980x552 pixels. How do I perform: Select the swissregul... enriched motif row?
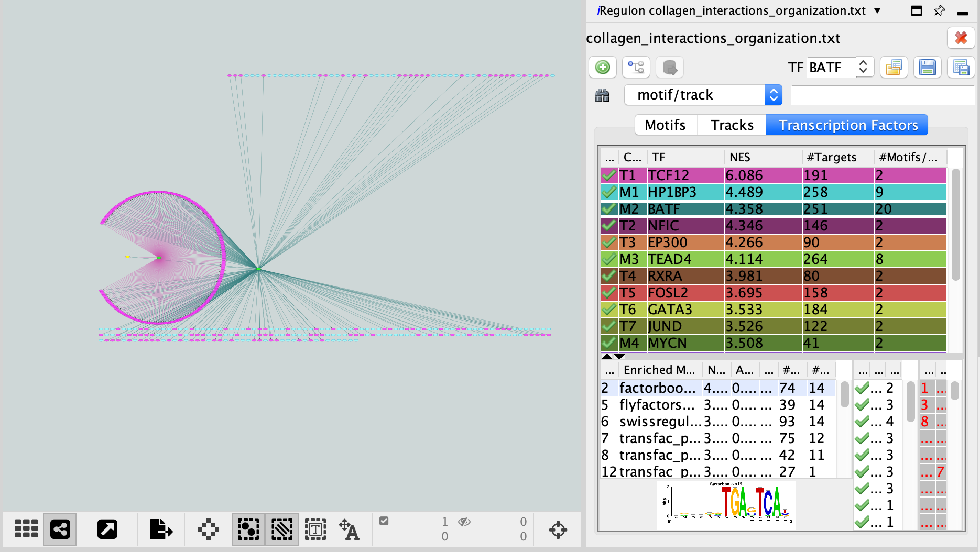click(718, 421)
